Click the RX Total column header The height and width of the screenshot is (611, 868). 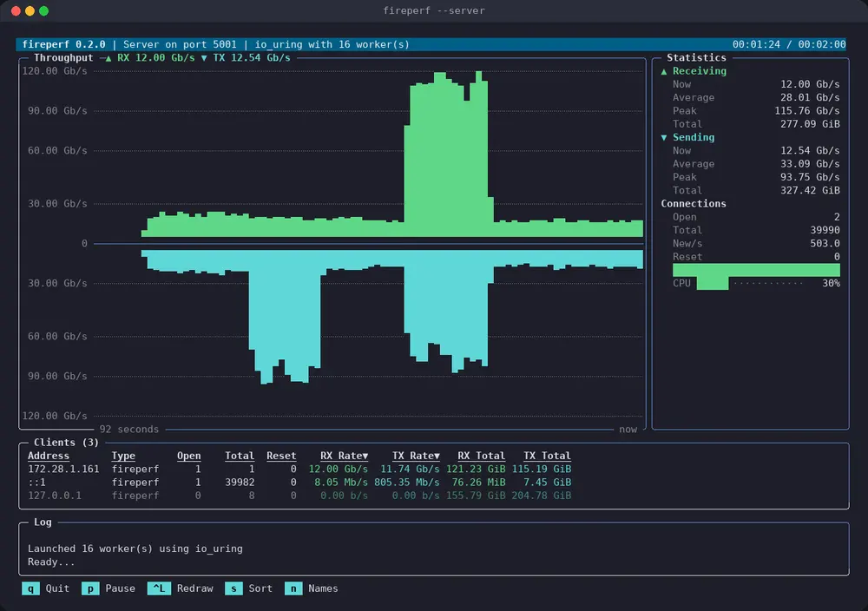coord(481,456)
